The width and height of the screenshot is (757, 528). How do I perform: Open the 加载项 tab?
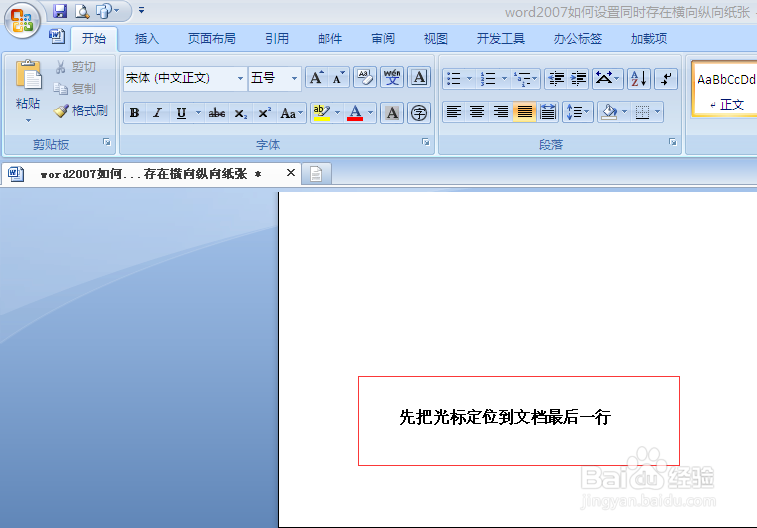tap(649, 39)
